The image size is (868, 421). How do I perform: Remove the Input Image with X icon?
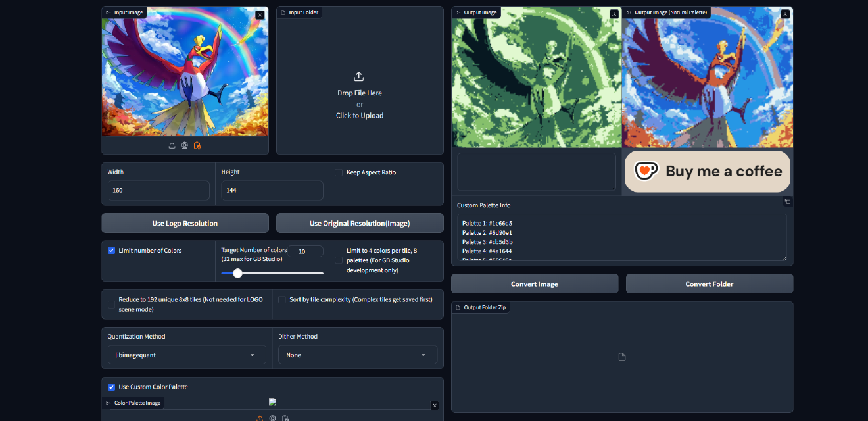pyautogui.click(x=260, y=14)
